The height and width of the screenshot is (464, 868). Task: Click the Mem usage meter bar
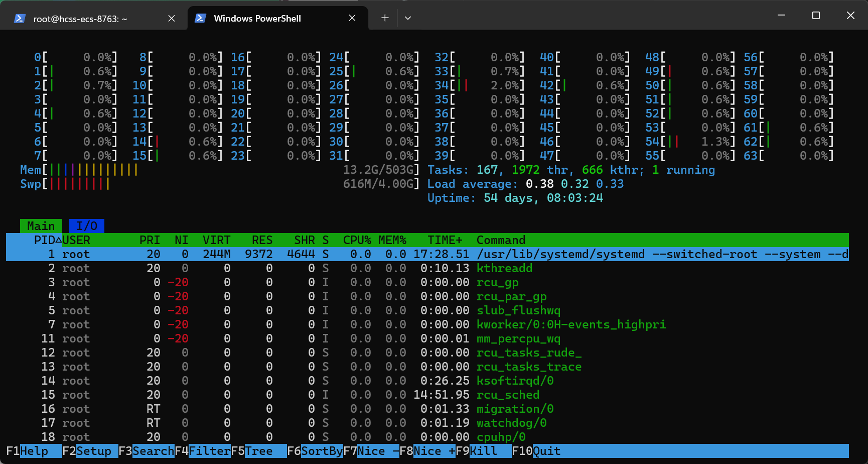click(x=90, y=170)
